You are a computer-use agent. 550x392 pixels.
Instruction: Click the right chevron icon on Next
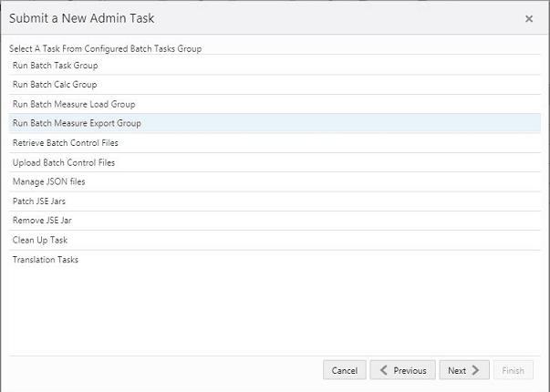coord(477,371)
